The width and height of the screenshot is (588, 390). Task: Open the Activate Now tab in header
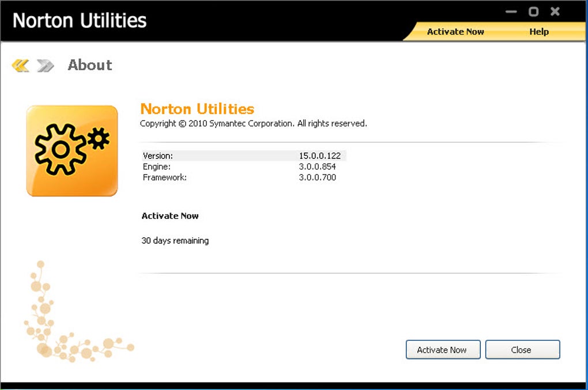[455, 32]
